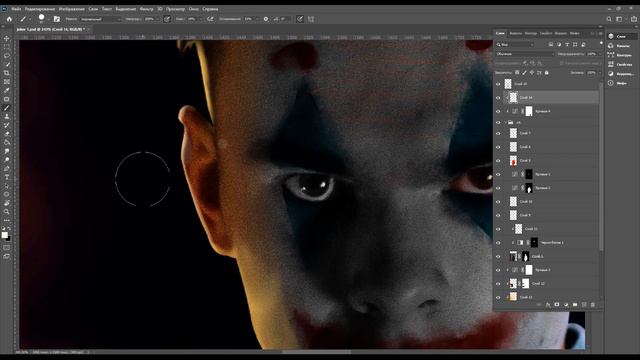Select the Crop tool
Viewport: 640px width, 360px height.
(x=7, y=73)
